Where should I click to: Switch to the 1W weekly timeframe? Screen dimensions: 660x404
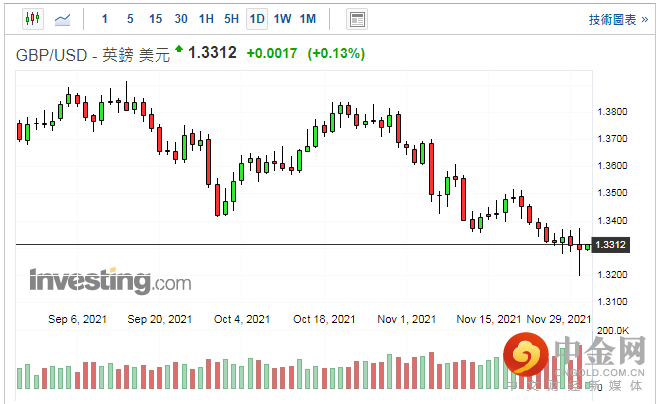click(283, 19)
